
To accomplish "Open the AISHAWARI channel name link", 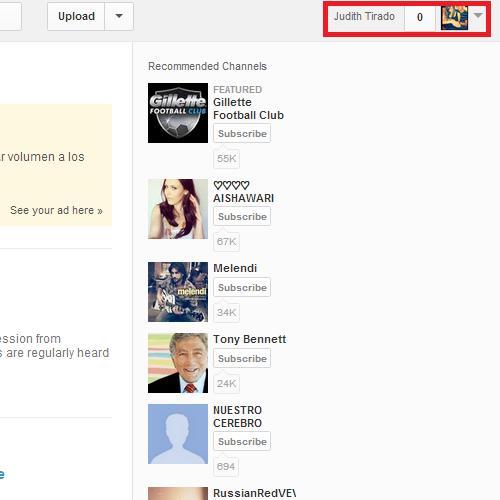I will 243,192.
